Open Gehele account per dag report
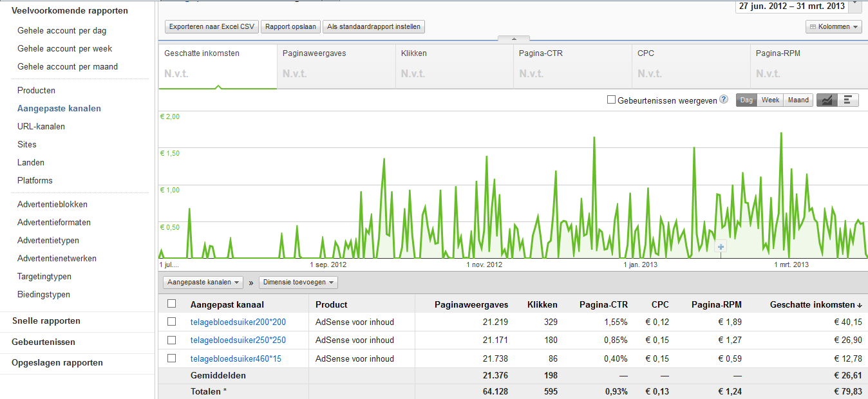The image size is (868, 399). point(62,30)
